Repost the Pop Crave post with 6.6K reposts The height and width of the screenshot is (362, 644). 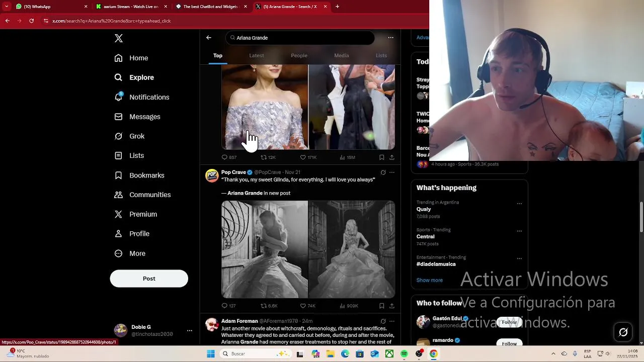(269, 306)
